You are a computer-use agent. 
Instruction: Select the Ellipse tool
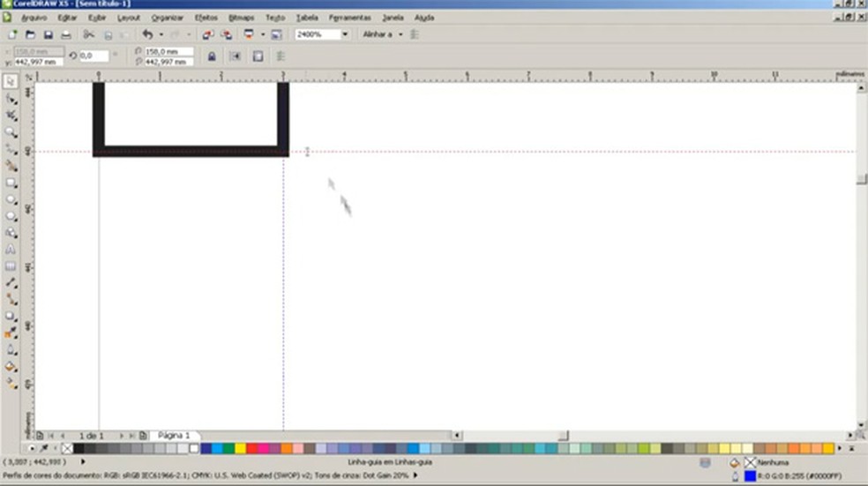[11, 199]
